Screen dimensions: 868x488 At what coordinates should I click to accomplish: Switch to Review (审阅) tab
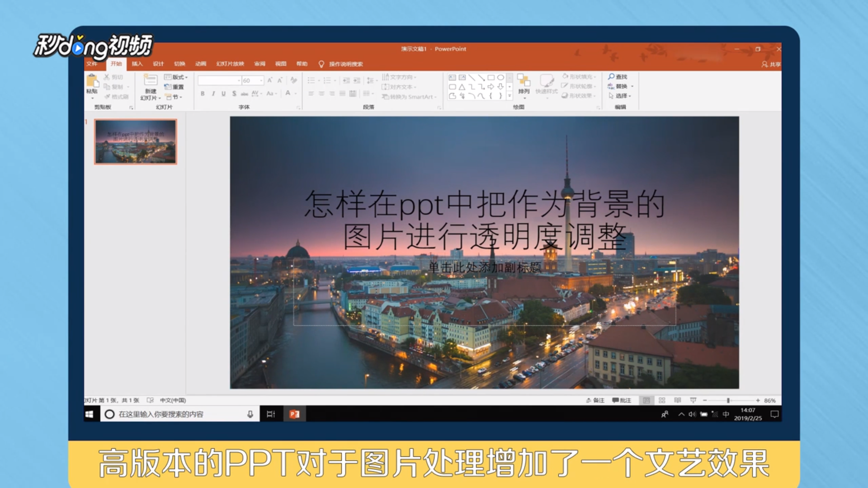[x=259, y=64]
